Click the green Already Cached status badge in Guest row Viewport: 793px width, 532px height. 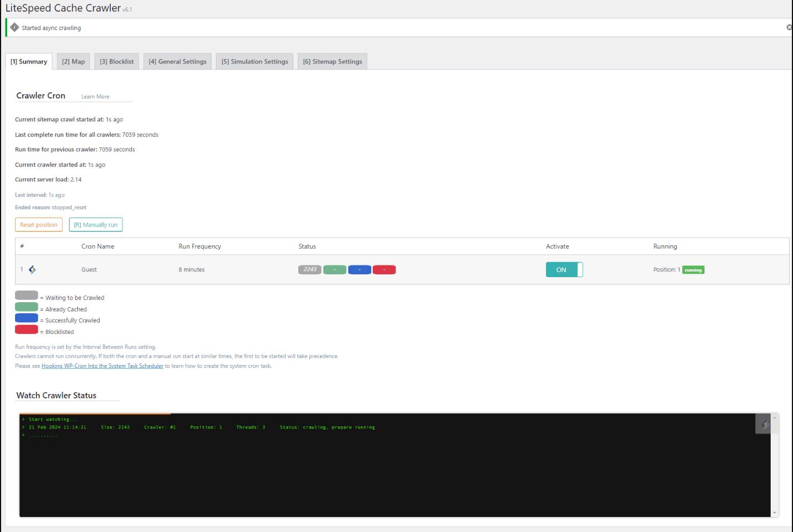[335, 270]
